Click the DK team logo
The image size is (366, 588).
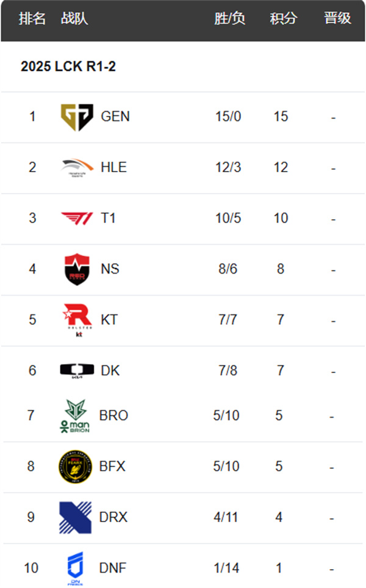pyautogui.click(x=77, y=371)
